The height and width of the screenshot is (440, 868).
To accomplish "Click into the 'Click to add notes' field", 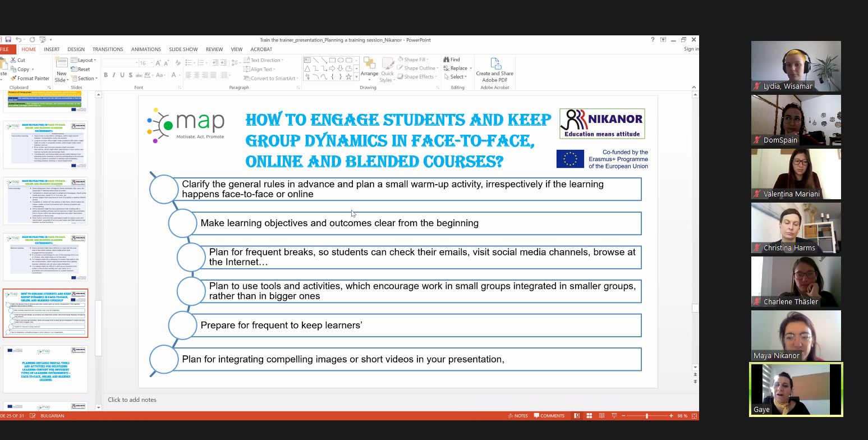I will click(132, 400).
